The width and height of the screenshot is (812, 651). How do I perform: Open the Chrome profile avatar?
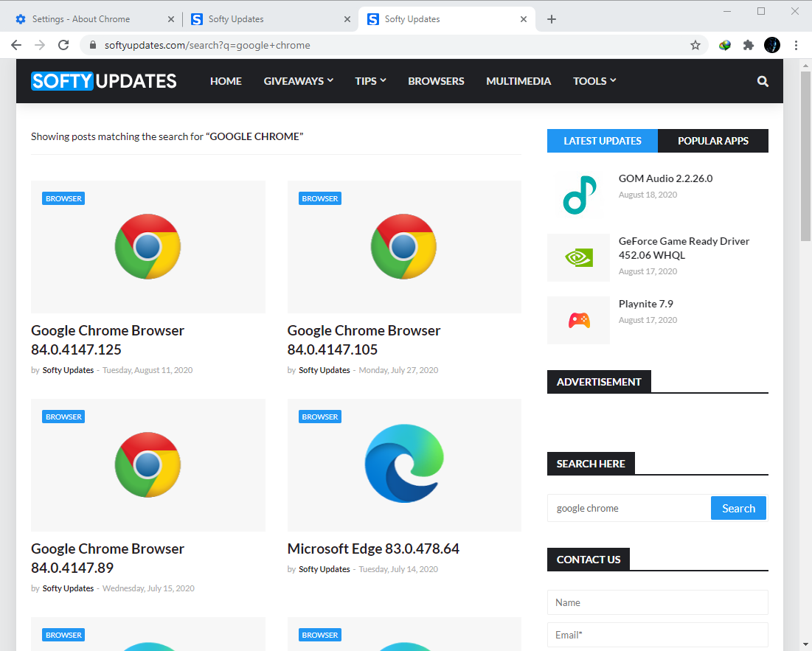point(771,45)
